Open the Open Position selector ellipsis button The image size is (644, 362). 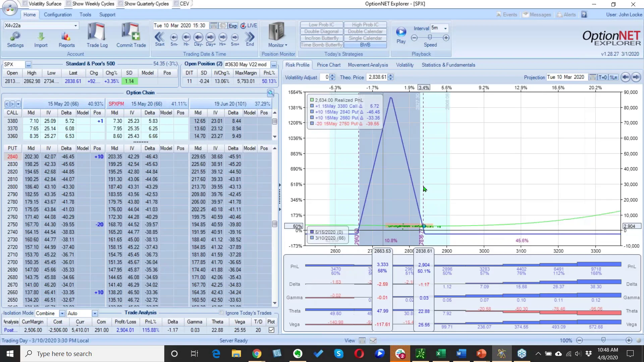[x=274, y=64]
